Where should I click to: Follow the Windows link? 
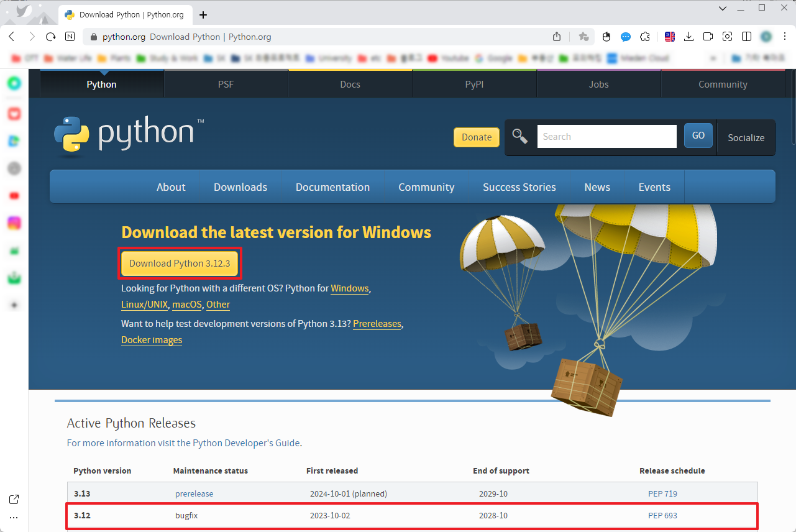[x=350, y=288]
